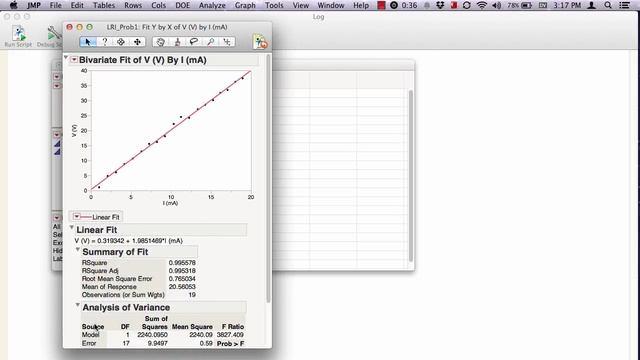Open the red triangle above the All rows label
This screenshot has width=640, height=360.
[x=57, y=218]
